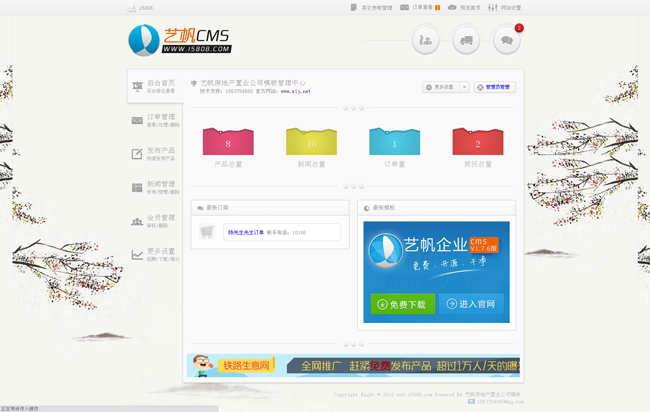
Task: Click the round delivery truck button
Action: (x=466, y=40)
